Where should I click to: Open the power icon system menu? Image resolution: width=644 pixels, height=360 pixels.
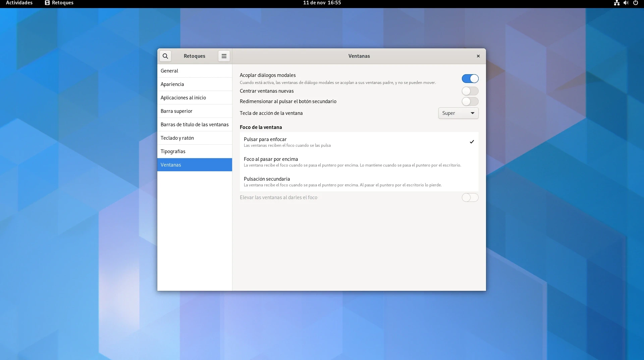coord(635,3)
